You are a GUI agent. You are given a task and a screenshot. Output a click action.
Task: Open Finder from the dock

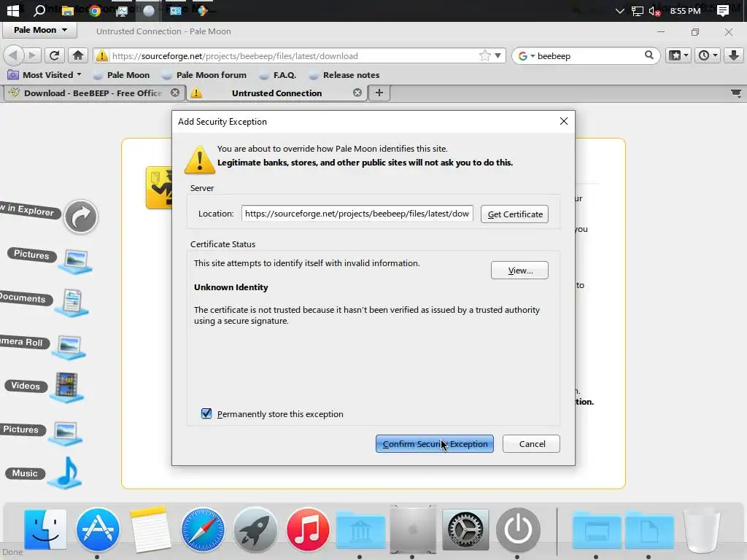point(45,529)
